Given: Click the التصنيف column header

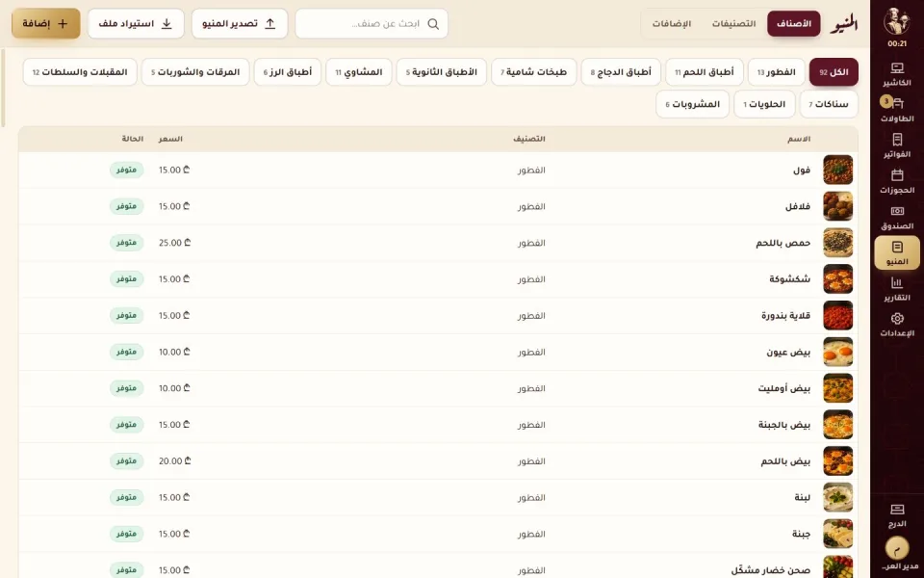Looking at the screenshot, I should [x=529, y=139].
